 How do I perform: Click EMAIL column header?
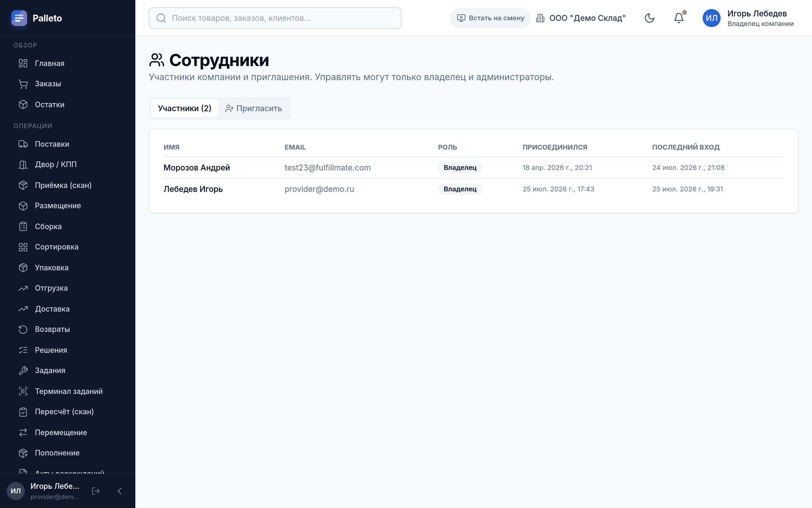(x=295, y=147)
